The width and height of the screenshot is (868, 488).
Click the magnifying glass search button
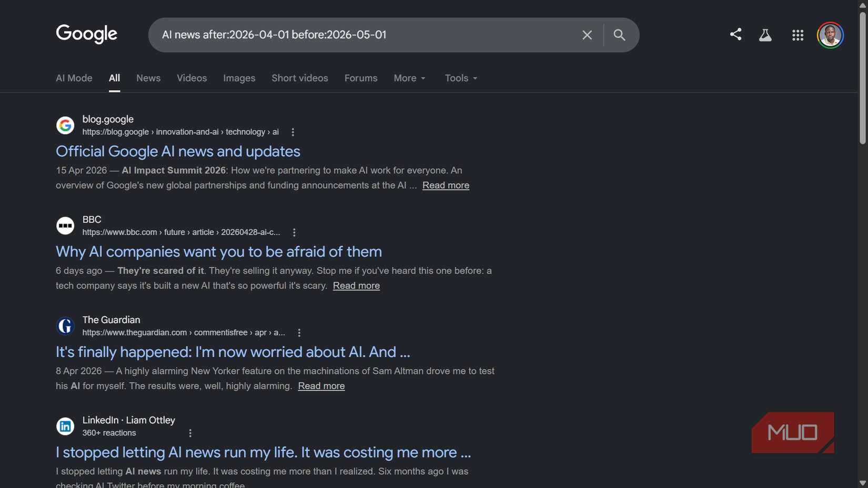click(x=619, y=35)
